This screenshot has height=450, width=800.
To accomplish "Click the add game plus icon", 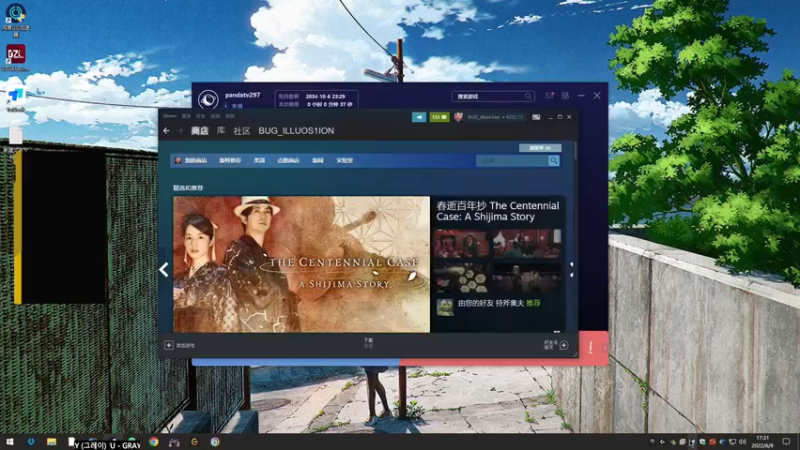I will coord(169,345).
